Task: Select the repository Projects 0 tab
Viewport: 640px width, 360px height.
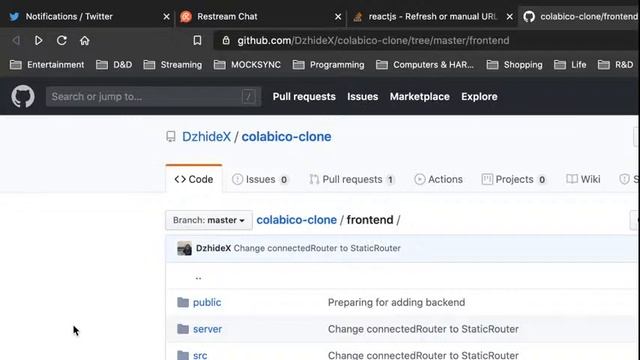Action: [x=514, y=179]
